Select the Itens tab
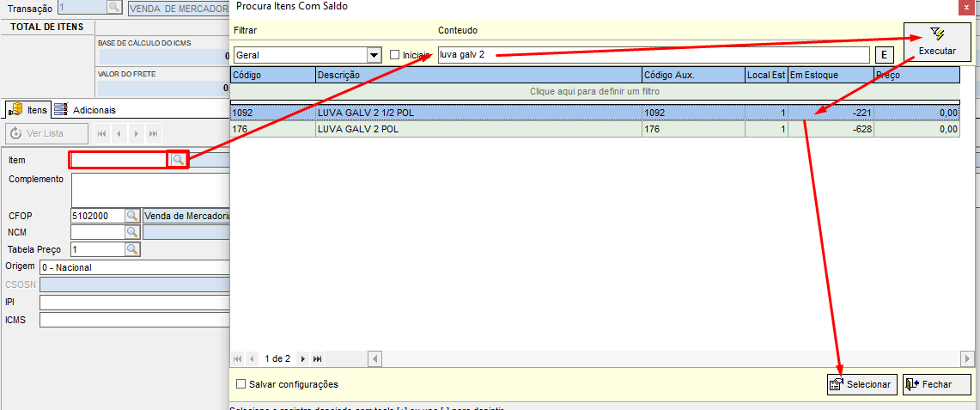Image resolution: width=980 pixels, height=410 pixels. tap(27, 110)
